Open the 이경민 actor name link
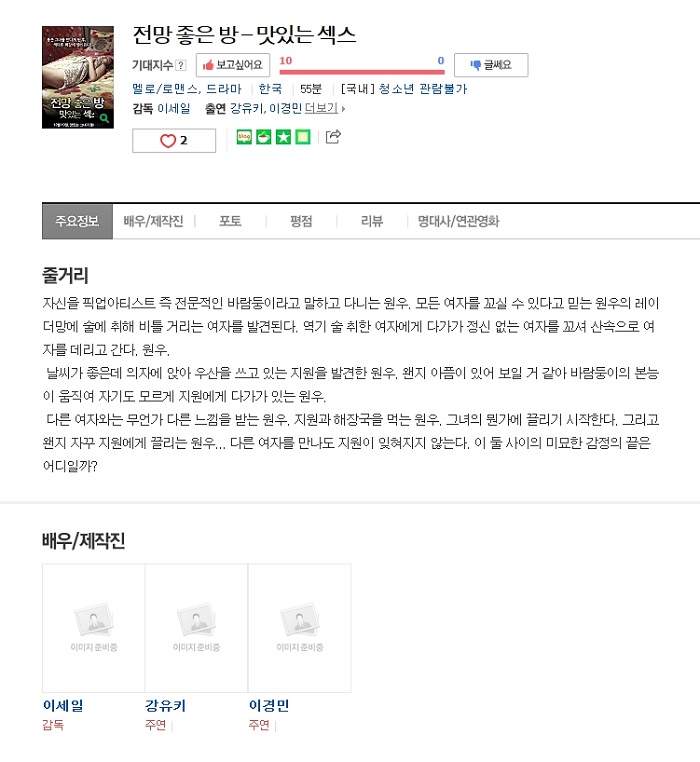The width and height of the screenshot is (700, 762). [x=269, y=705]
